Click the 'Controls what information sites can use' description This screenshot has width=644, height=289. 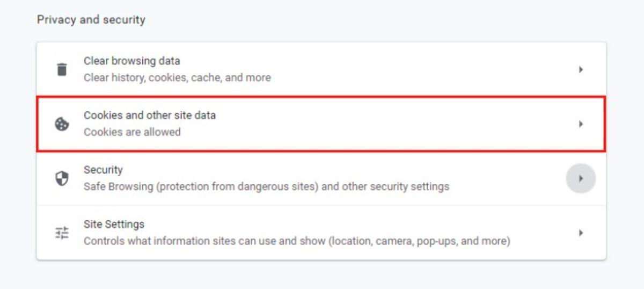click(x=296, y=241)
